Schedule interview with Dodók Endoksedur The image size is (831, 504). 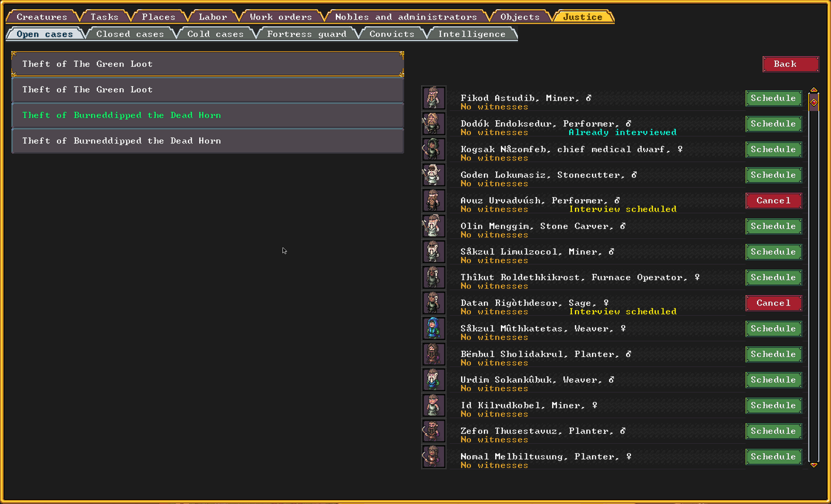pos(773,124)
